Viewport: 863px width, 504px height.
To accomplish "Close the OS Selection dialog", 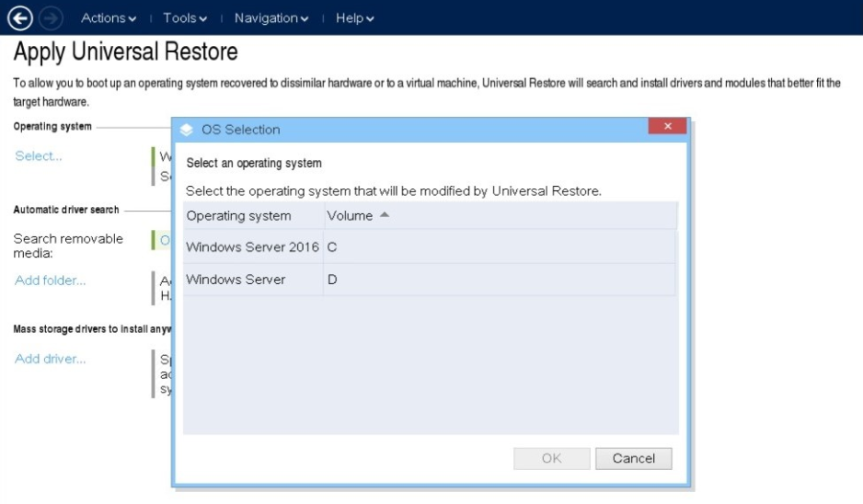I will [668, 126].
